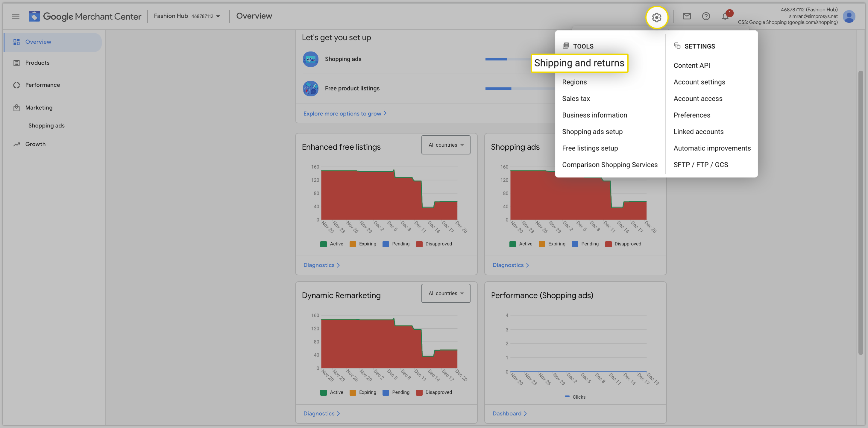The image size is (868, 428).
Task: Toggle Clicks legend in Performance chart
Action: click(x=575, y=397)
